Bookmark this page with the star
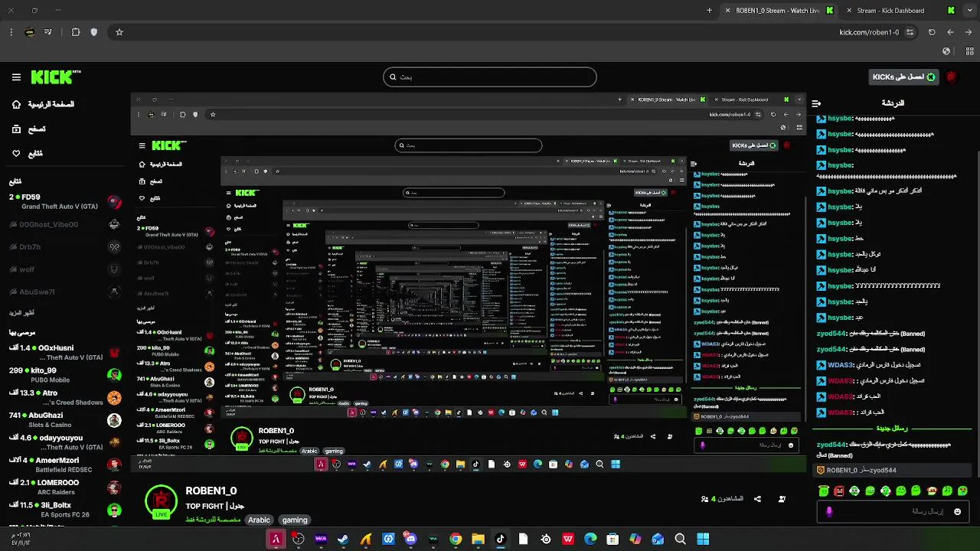This screenshot has height=551, width=980. (x=119, y=32)
